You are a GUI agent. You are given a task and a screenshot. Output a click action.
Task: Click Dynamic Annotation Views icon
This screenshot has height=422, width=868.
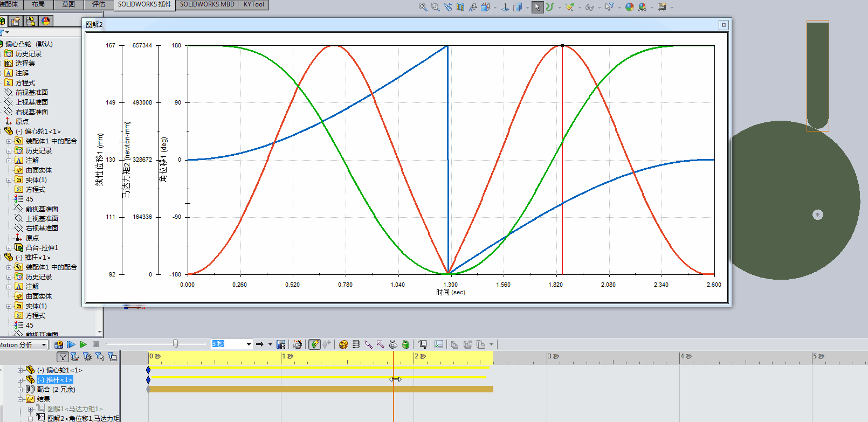pyautogui.click(x=473, y=7)
